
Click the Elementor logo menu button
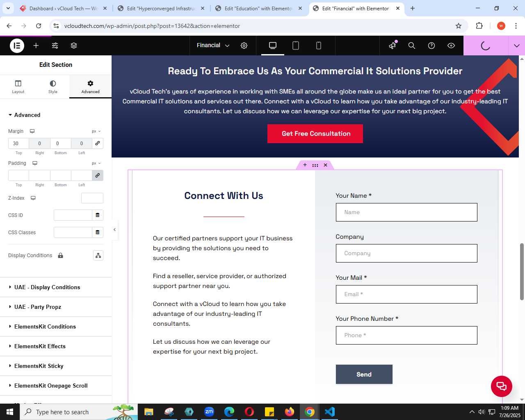[17, 46]
